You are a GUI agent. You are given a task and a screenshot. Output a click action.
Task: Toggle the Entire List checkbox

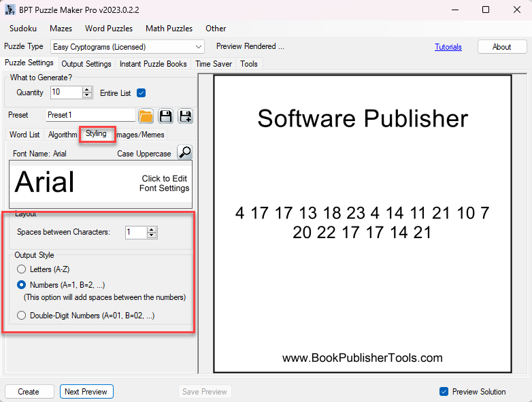[142, 93]
